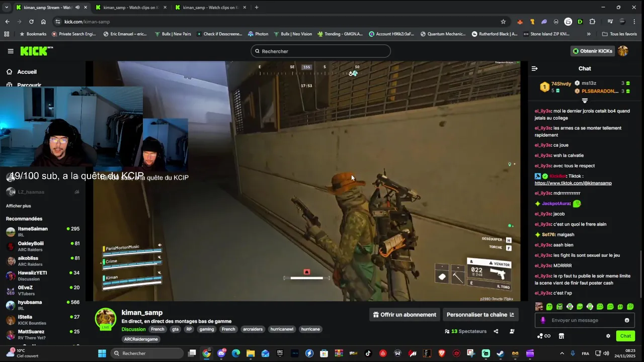
Task: Reload the page
Action: 31,22
